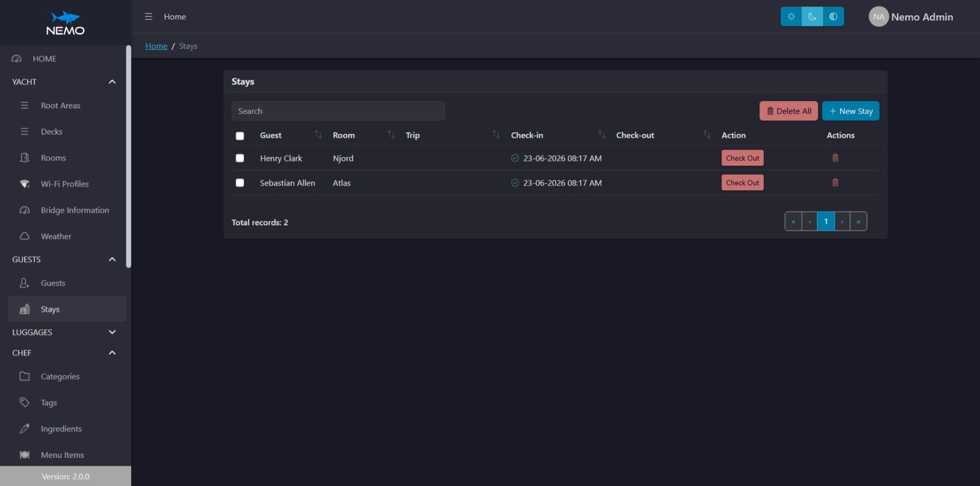Viewport: 980px width, 486px height.
Task: Open the Weather page
Action: [67, 236]
